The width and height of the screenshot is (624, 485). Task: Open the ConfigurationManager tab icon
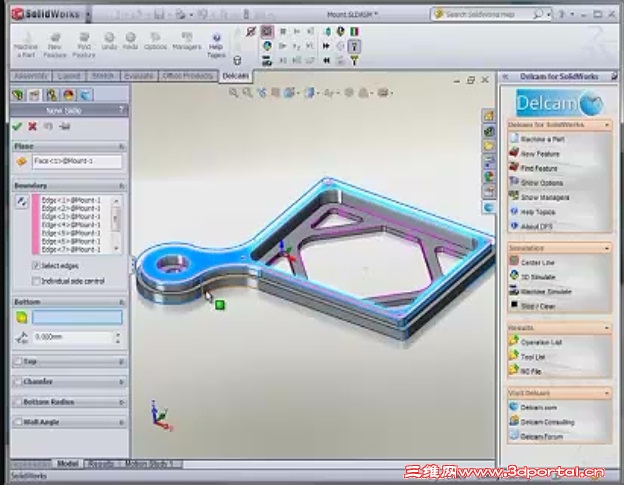coord(51,95)
